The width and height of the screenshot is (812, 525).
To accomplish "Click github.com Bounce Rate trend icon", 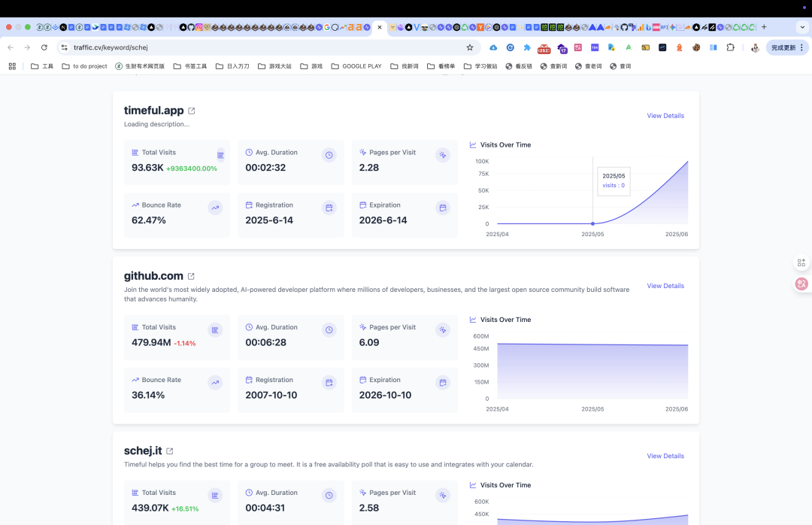I will click(215, 383).
